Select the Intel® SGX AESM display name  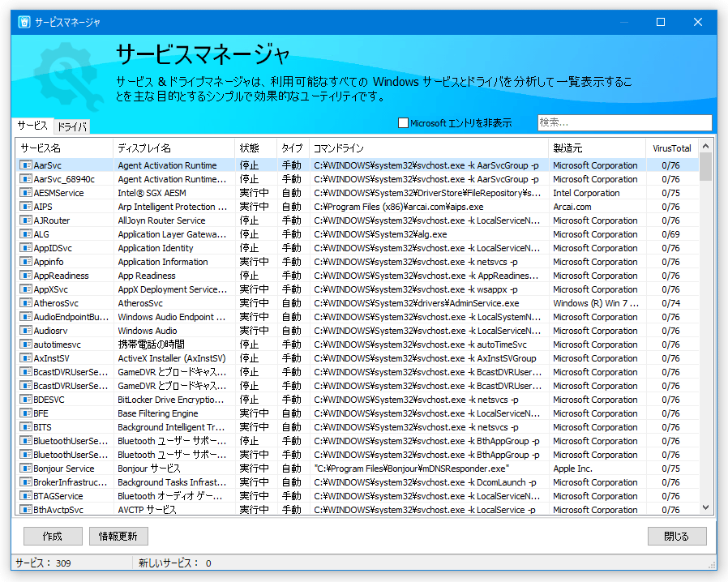coord(152,193)
